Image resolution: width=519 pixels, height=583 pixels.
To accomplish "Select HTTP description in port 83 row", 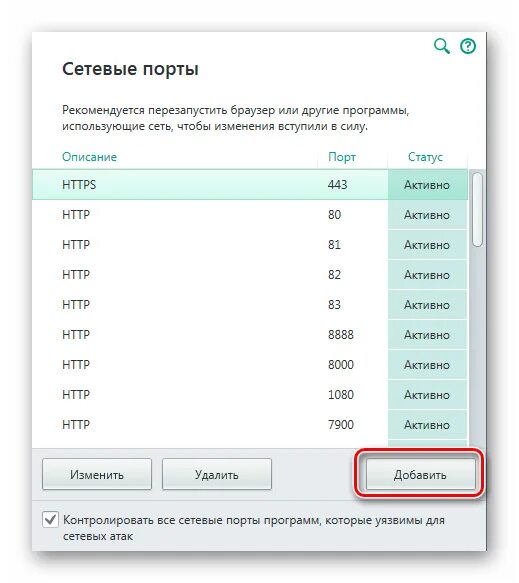I will pos(76,305).
